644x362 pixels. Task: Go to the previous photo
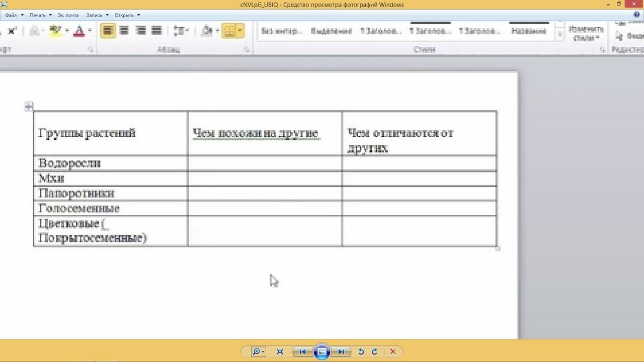tap(302, 352)
